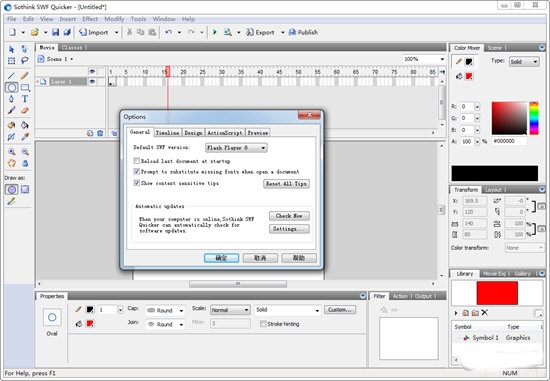The height and width of the screenshot is (381, 550).
Task: Select the Zoom Out tool
Action: click(25, 152)
